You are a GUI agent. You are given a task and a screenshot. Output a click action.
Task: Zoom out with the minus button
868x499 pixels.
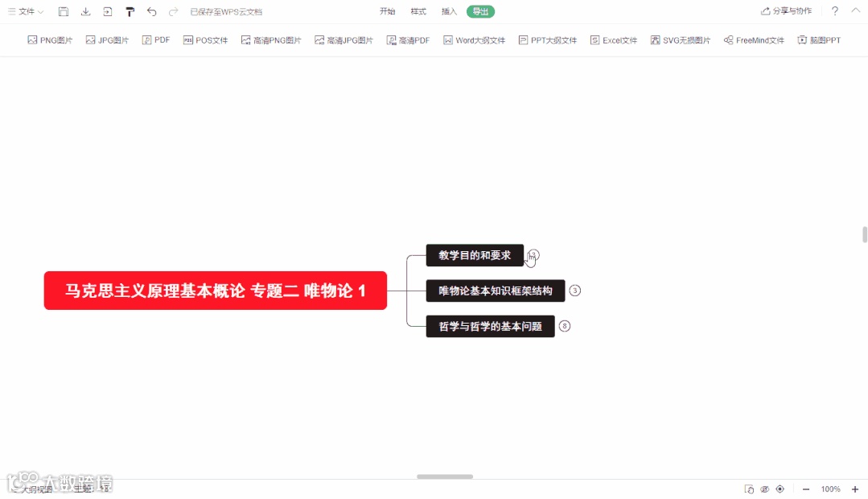coord(806,489)
